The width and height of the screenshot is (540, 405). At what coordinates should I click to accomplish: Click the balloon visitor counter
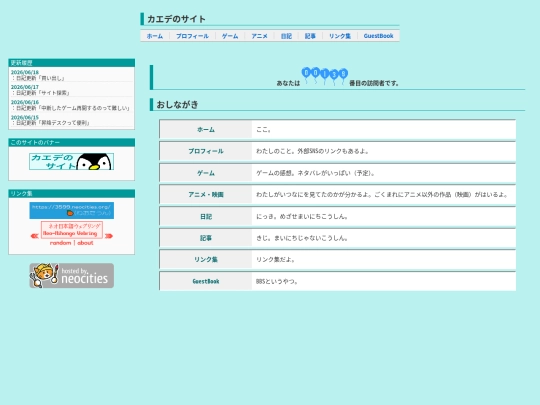324,76
